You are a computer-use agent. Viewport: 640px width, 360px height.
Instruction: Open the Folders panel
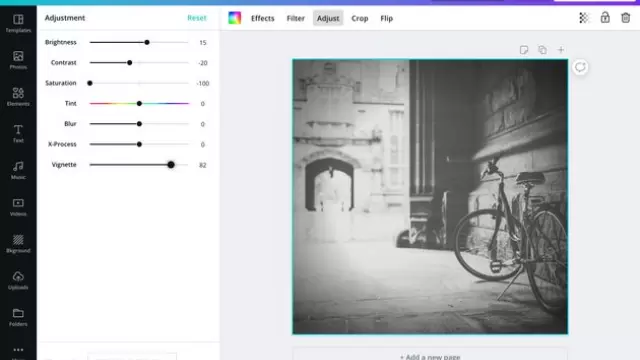[x=18, y=317]
